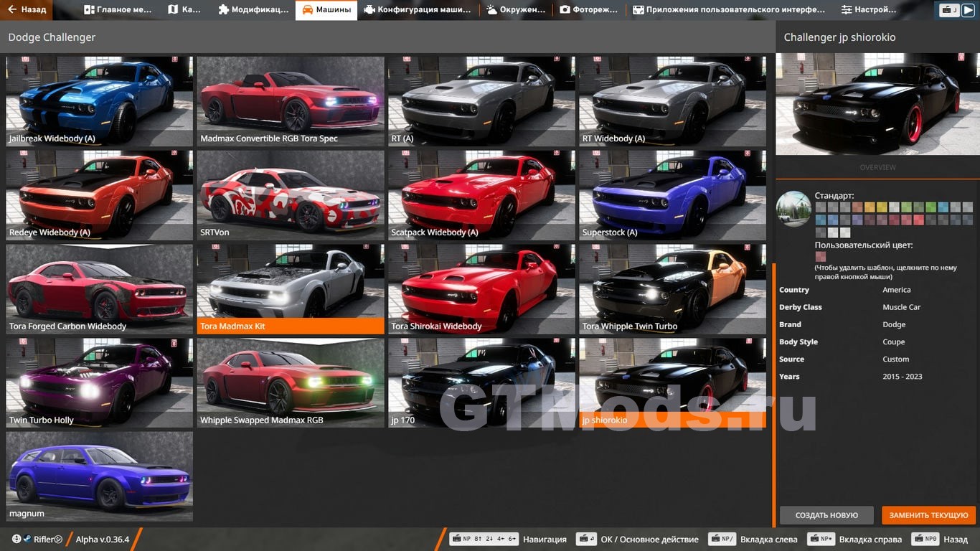Open the Фоторежим camera tab
The width and height of the screenshot is (980, 551).
pyautogui.click(x=588, y=10)
